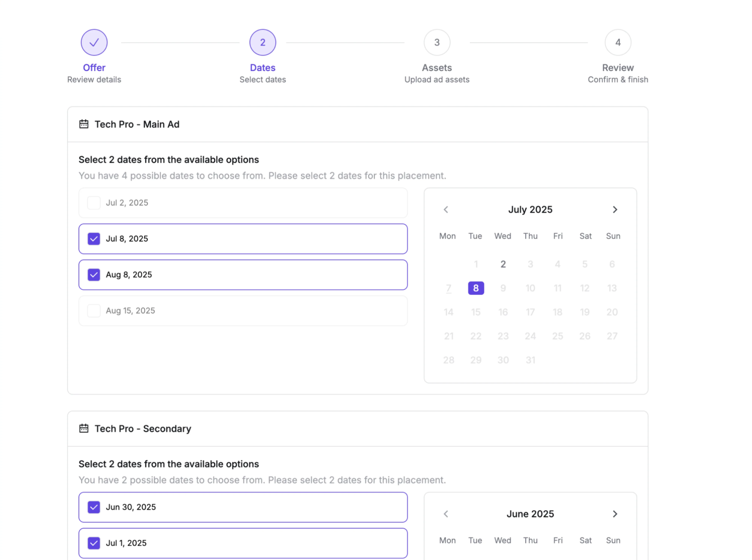Click 'Review details' subtitle under Offer

pos(94,79)
